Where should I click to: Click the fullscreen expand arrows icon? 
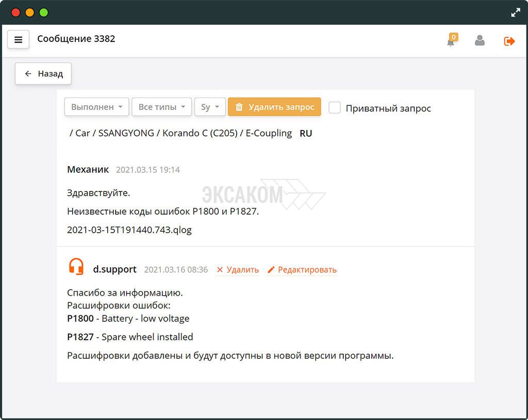(x=516, y=13)
